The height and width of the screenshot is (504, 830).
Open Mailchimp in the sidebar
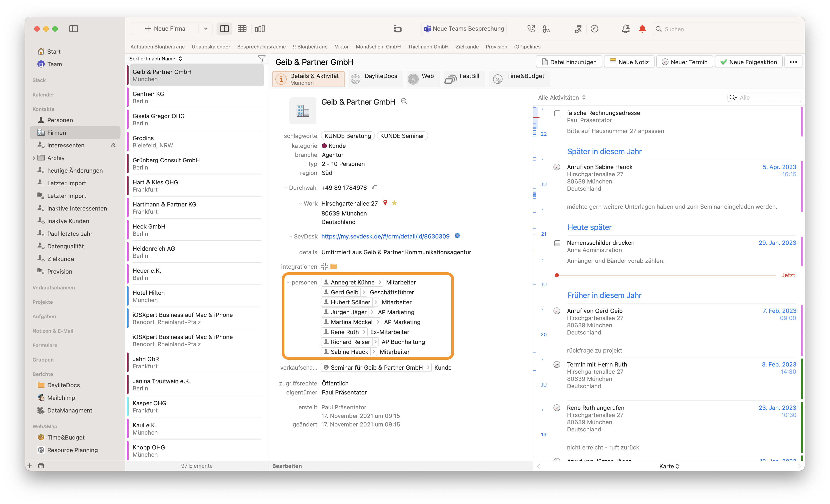(x=61, y=398)
